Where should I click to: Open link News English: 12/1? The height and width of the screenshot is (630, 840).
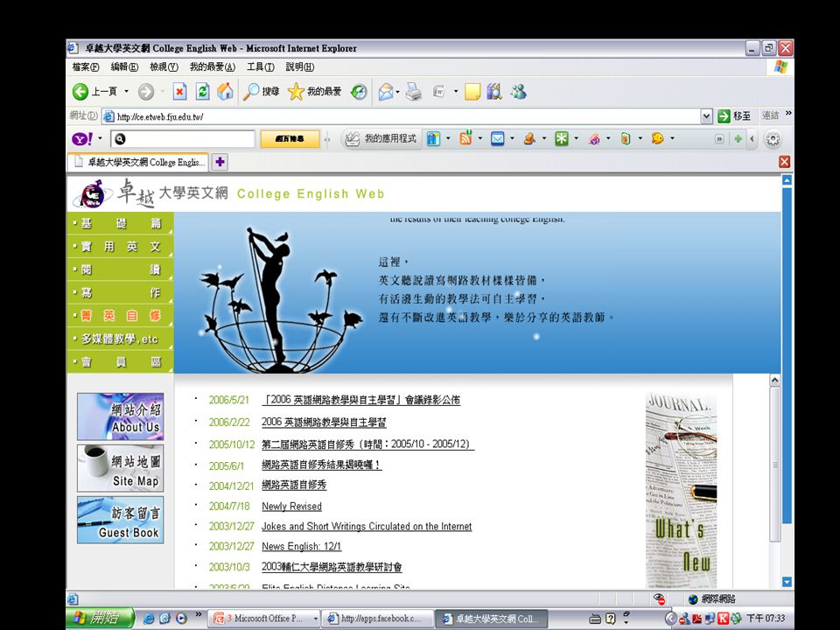(301, 546)
